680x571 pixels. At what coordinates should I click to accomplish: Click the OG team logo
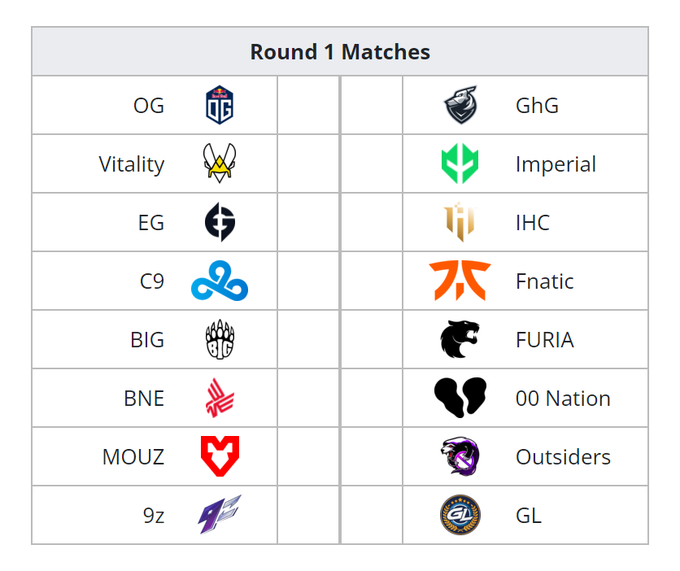tap(219, 105)
